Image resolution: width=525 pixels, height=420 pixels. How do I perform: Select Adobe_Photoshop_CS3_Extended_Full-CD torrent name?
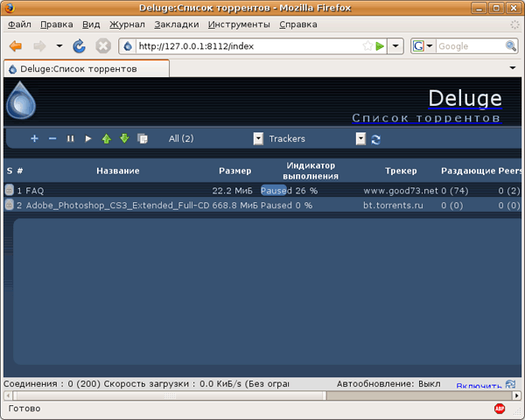point(117,205)
